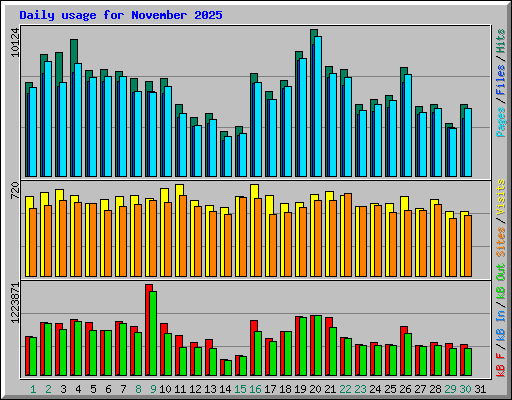
Task: Select day 15 on the x-axis
Action: [x=240, y=389]
